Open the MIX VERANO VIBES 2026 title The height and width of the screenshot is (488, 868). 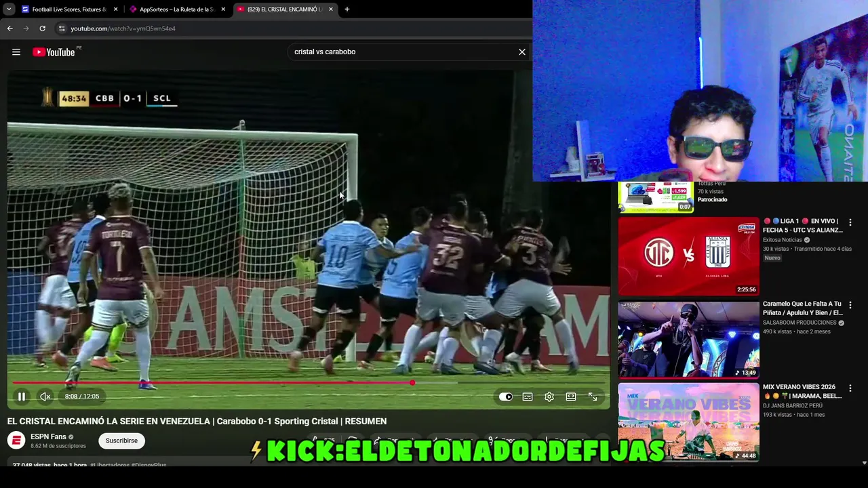click(x=803, y=391)
